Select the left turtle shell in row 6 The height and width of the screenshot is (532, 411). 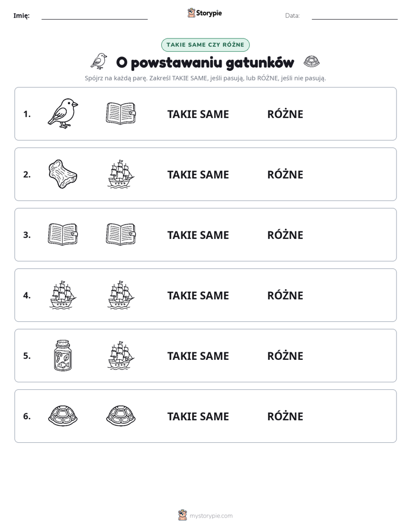(x=63, y=416)
